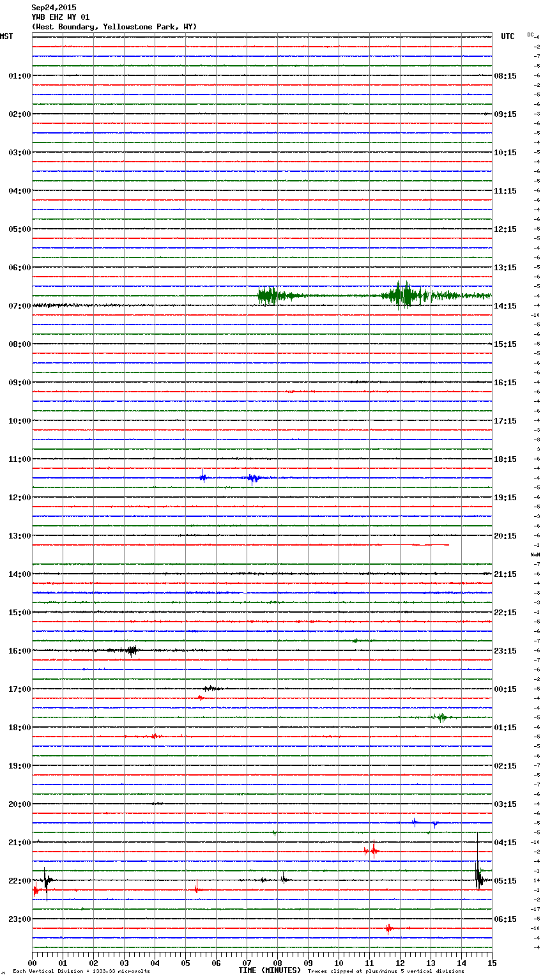543x980 pixels.
Task: Click the 22:15 UTC label
Action: [505, 613]
